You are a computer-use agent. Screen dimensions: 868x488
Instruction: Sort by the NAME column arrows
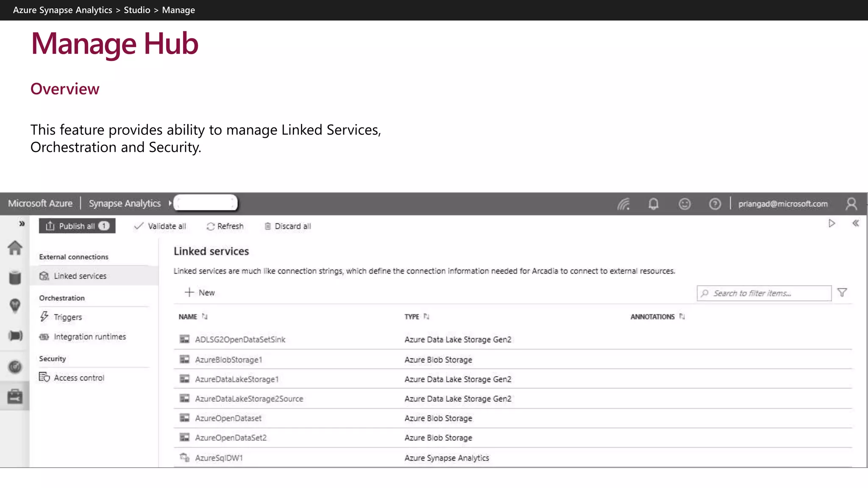[205, 316]
